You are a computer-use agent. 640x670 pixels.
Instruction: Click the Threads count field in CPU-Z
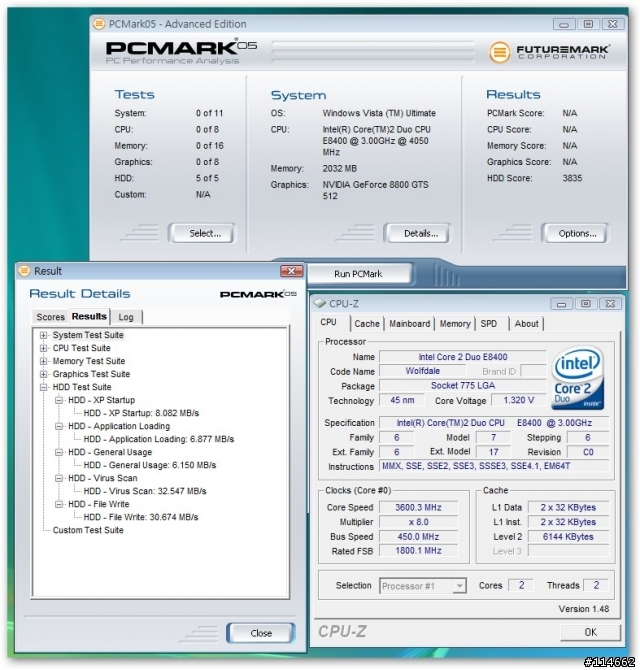596,585
